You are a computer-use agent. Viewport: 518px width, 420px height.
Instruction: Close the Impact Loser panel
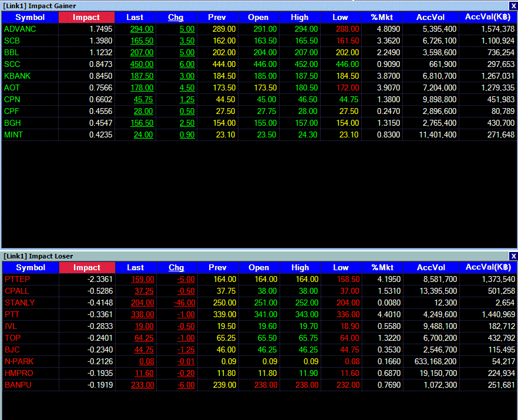coord(513,256)
